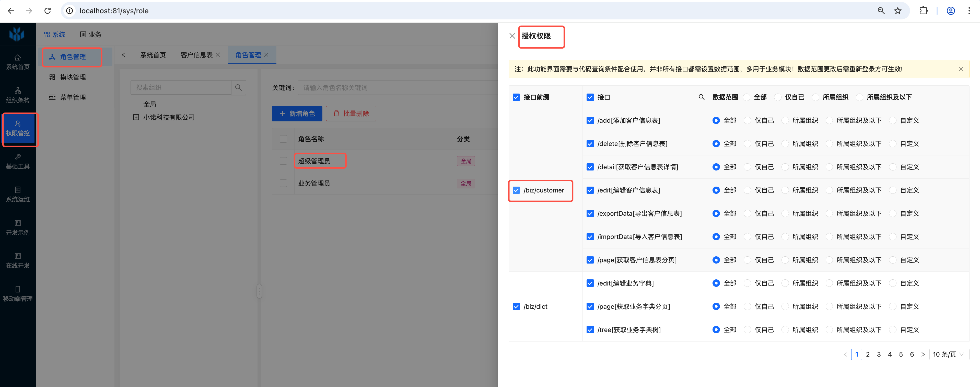Click the panel splitter drag handle
The image size is (980, 387).
[x=259, y=291]
